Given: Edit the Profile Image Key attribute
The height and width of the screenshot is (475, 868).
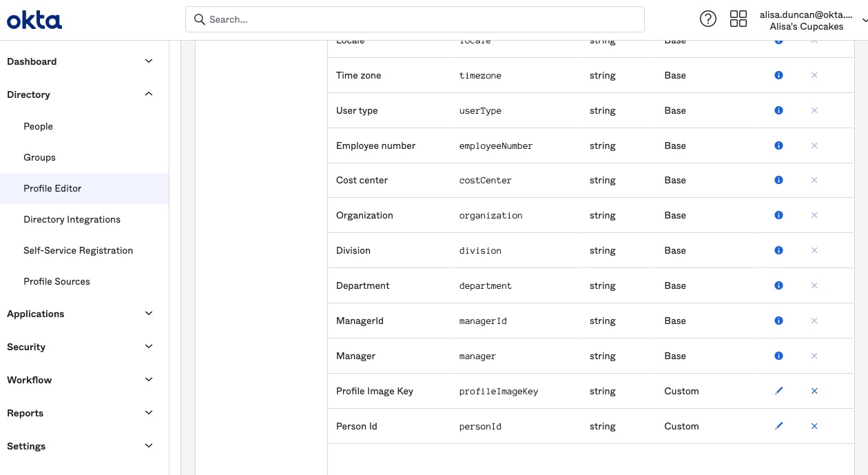Looking at the screenshot, I should (778, 391).
